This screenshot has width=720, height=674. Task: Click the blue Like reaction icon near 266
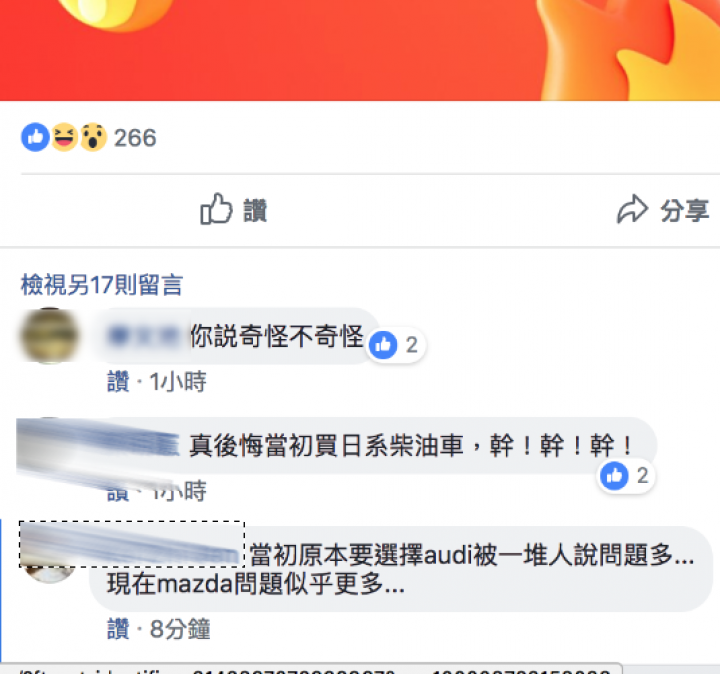point(35,137)
